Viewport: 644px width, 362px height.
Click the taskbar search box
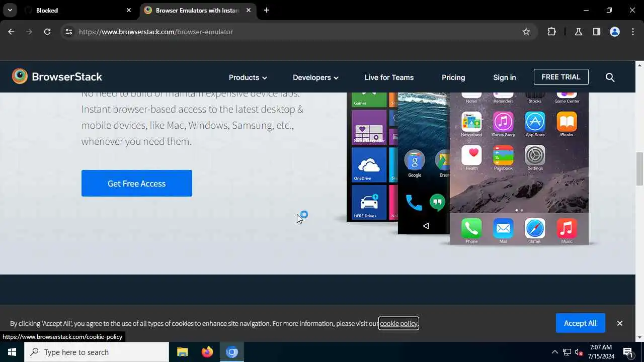(97, 352)
